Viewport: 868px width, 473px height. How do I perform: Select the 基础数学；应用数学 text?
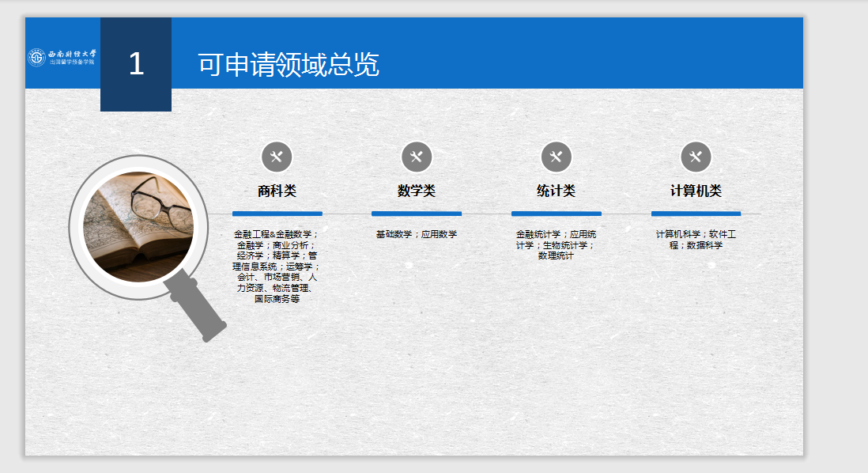coord(417,234)
